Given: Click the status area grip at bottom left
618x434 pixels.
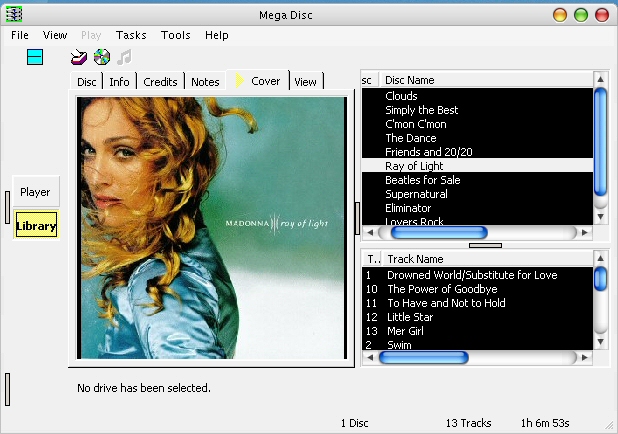Looking at the screenshot, I should pyautogui.click(x=7, y=389).
